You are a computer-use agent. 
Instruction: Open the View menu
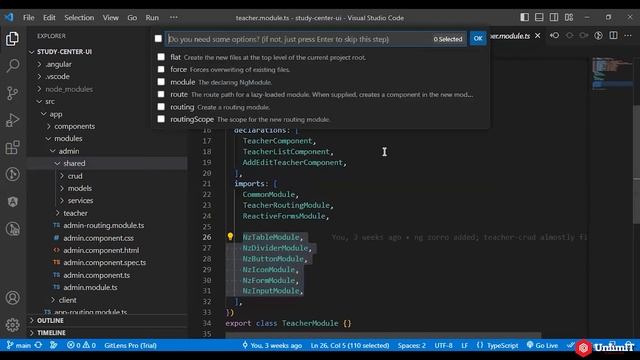pyautogui.click(x=110, y=18)
